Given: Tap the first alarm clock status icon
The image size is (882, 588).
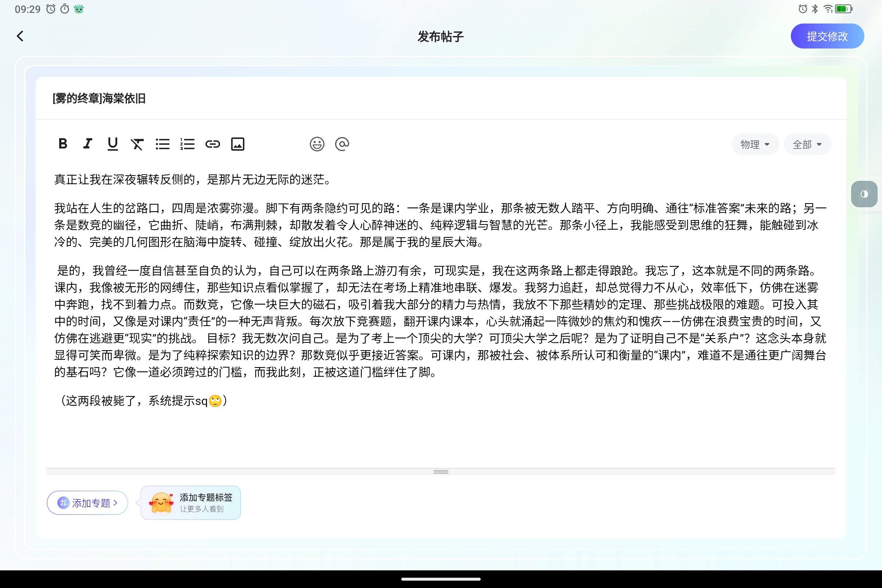Looking at the screenshot, I should 51,9.
